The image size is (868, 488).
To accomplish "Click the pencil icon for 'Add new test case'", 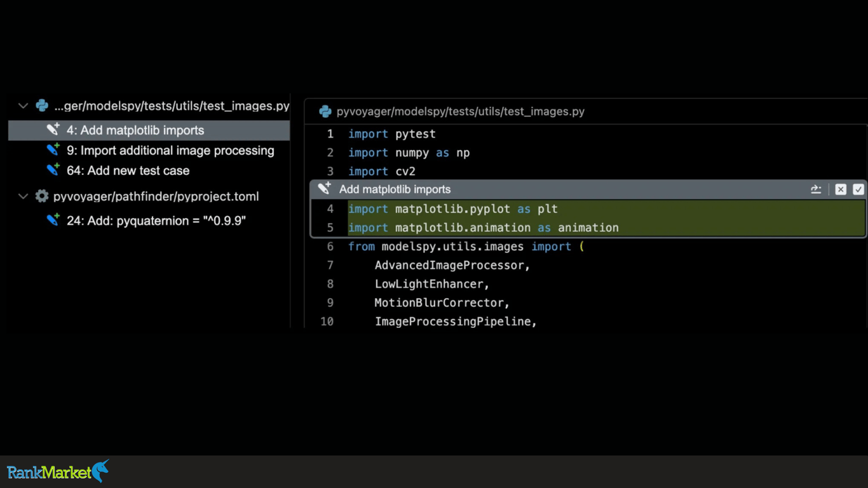I will click(x=53, y=170).
